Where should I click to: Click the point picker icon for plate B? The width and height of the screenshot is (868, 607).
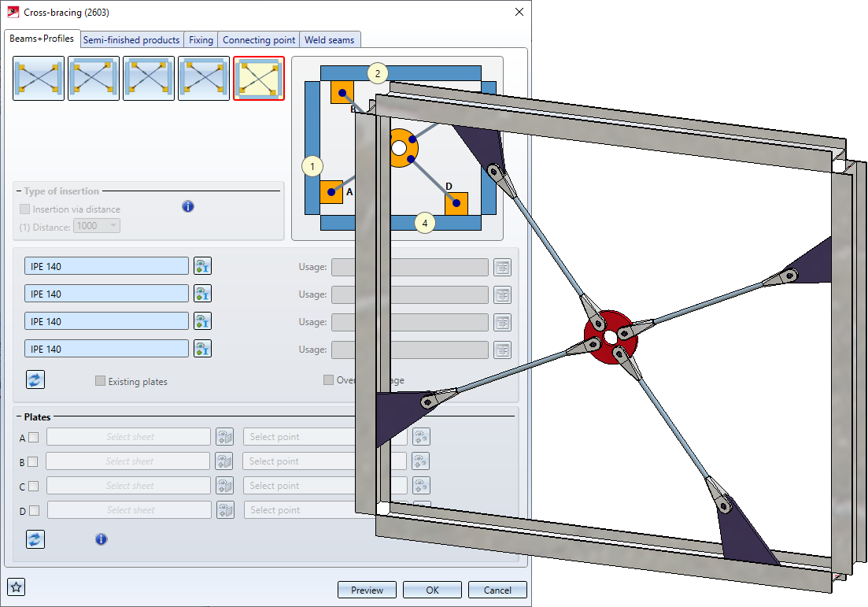(x=420, y=461)
